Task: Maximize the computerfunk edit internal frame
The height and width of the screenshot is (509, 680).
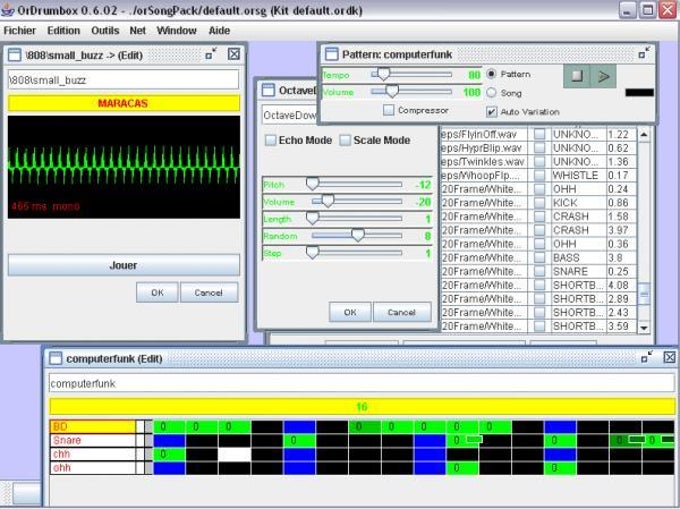Action: (x=648, y=357)
